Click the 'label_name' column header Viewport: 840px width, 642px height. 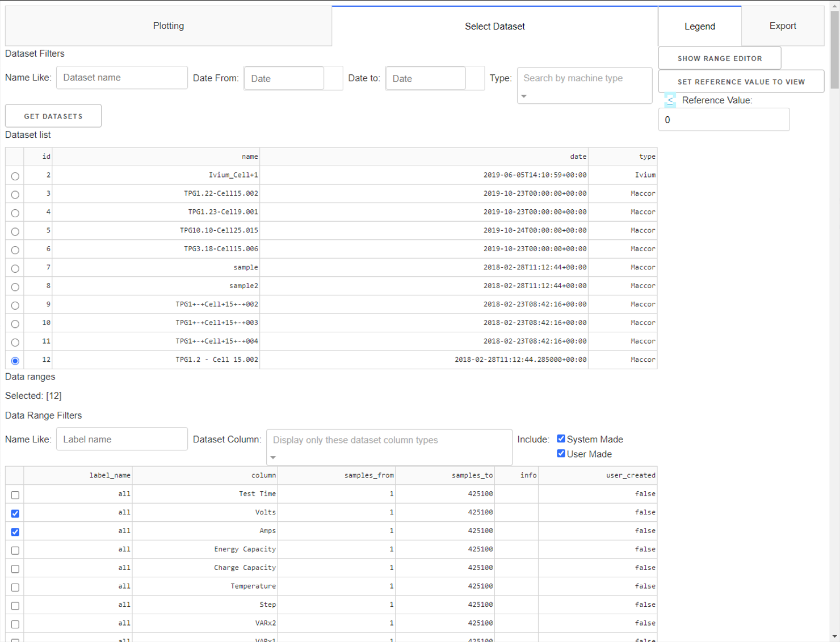[x=78, y=475]
